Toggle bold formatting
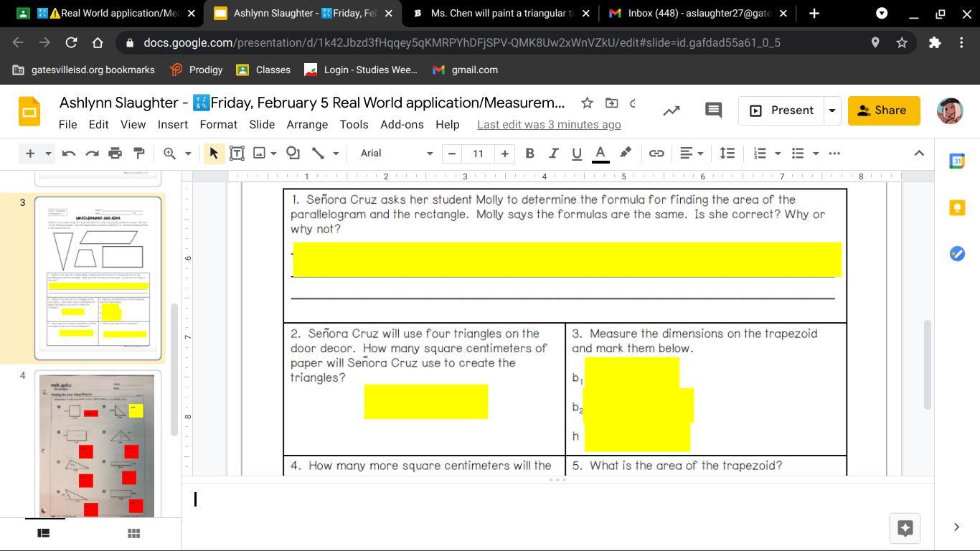This screenshot has height=551, width=980. pyautogui.click(x=529, y=153)
